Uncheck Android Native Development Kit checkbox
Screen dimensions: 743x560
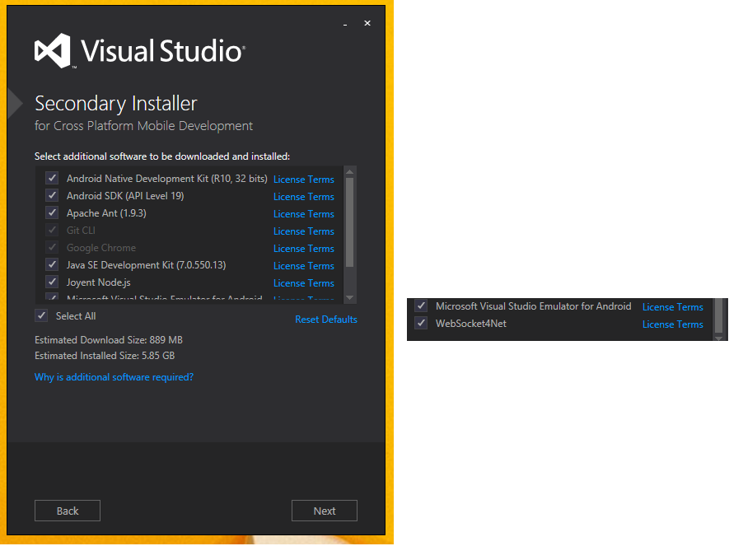pyautogui.click(x=52, y=178)
